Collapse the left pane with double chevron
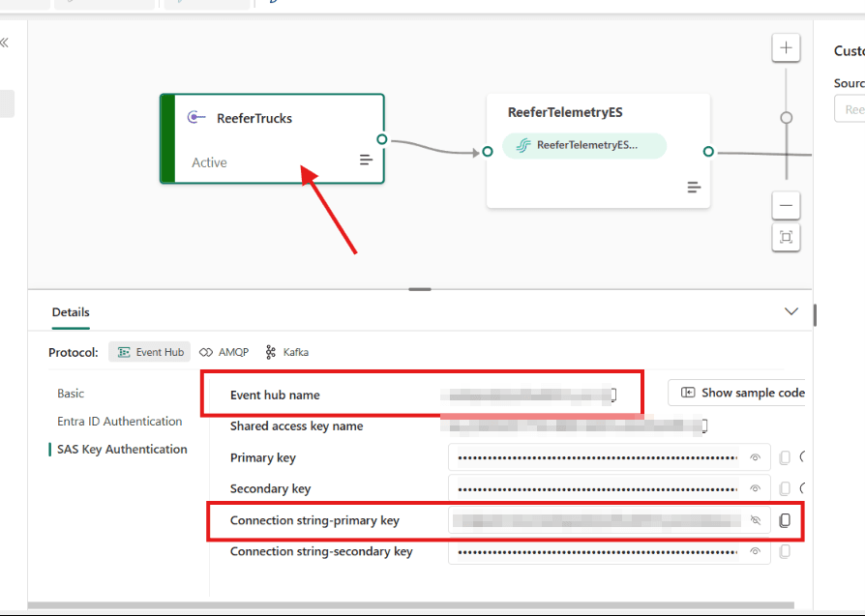This screenshot has width=865, height=616. tap(5, 43)
